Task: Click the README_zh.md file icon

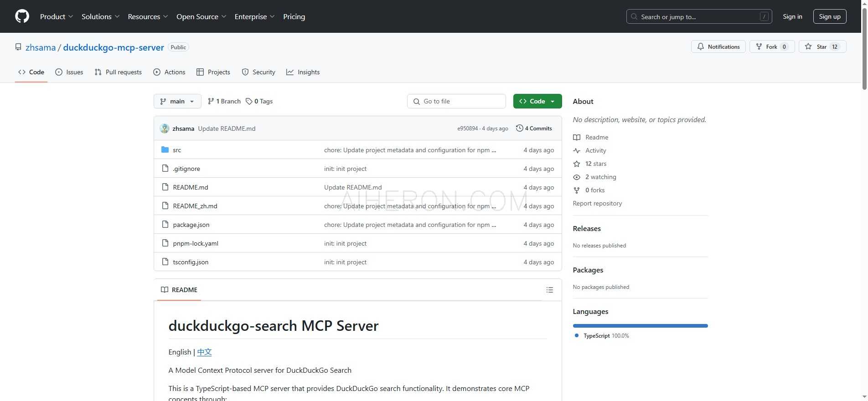Action: (165, 206)
